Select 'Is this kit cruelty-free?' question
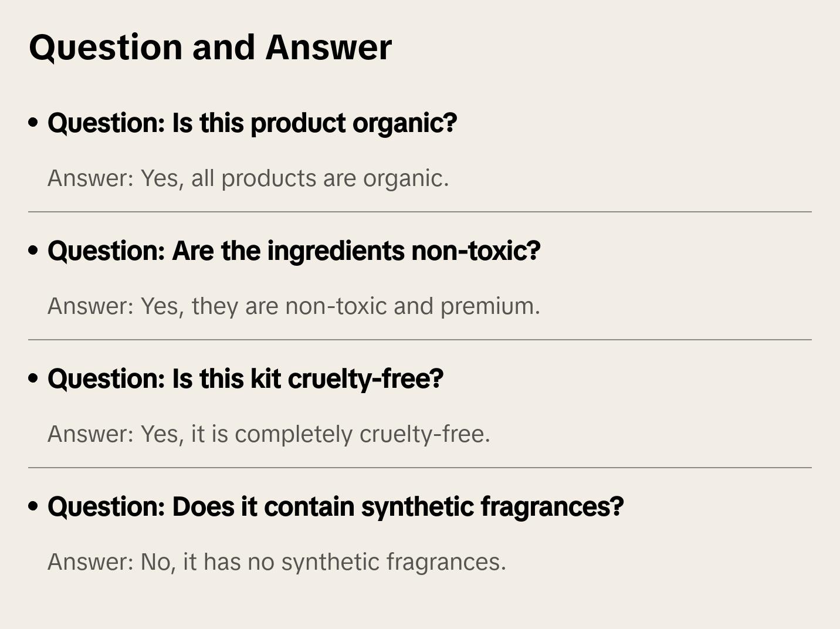The width and height of the screenshot is (840, 629). click(x=245, y=379)
